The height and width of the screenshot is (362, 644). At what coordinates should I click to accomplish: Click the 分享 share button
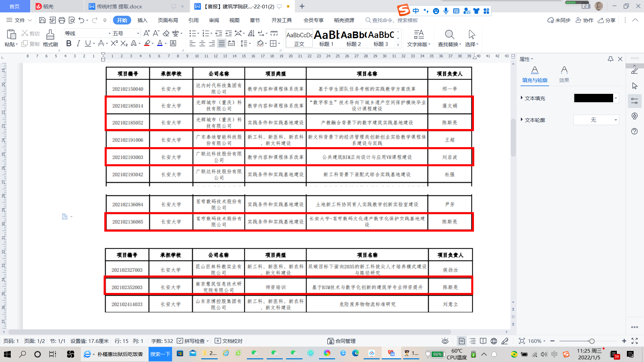click(606, 20)
